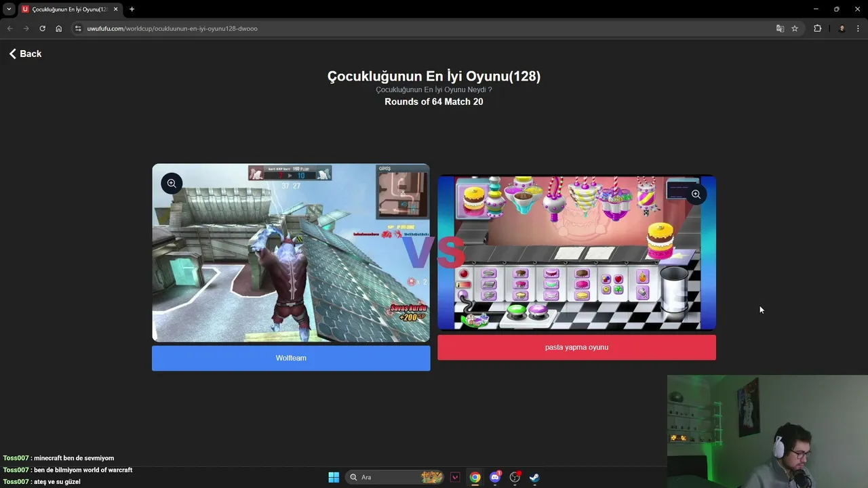This screenshot has width=868, height=488.
Task: Switch to the Çocukluğunun En İyi Oyunu tab
Action: point(70,9)
